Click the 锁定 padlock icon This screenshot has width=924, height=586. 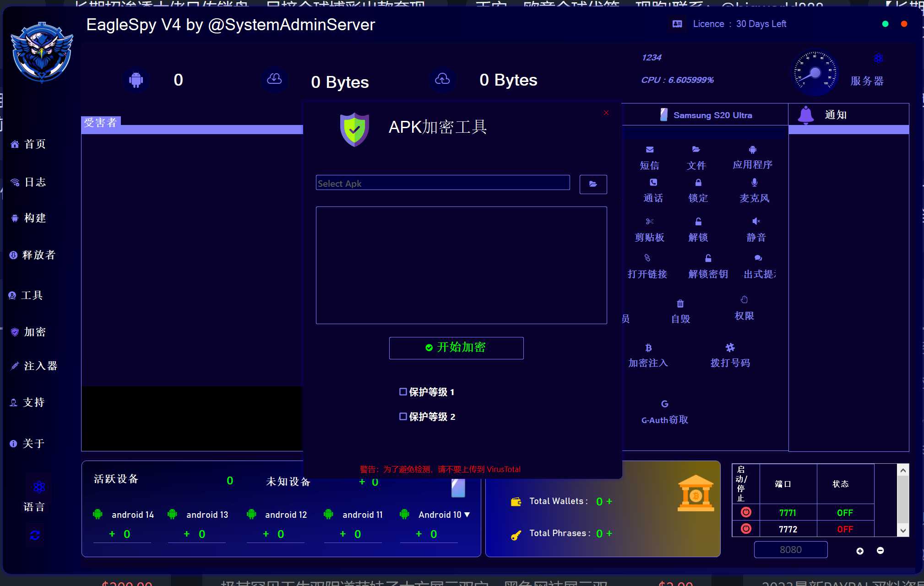point(698,182)
